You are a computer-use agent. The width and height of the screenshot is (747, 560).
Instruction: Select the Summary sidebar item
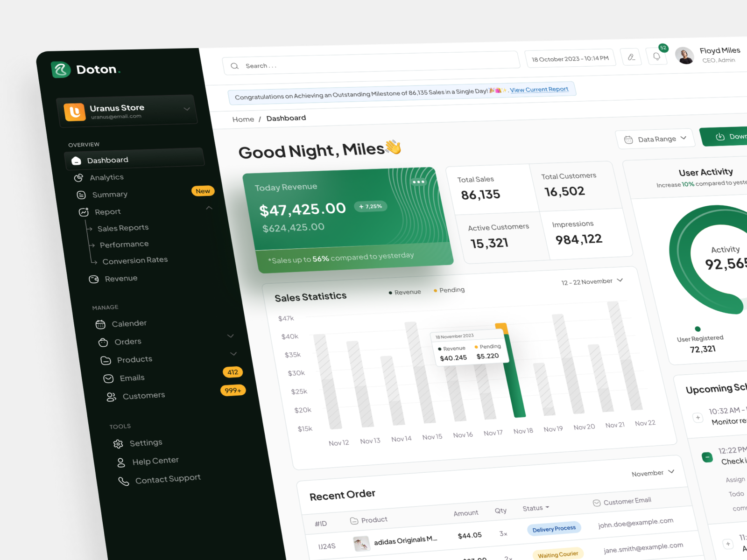(x=110, y=194)
